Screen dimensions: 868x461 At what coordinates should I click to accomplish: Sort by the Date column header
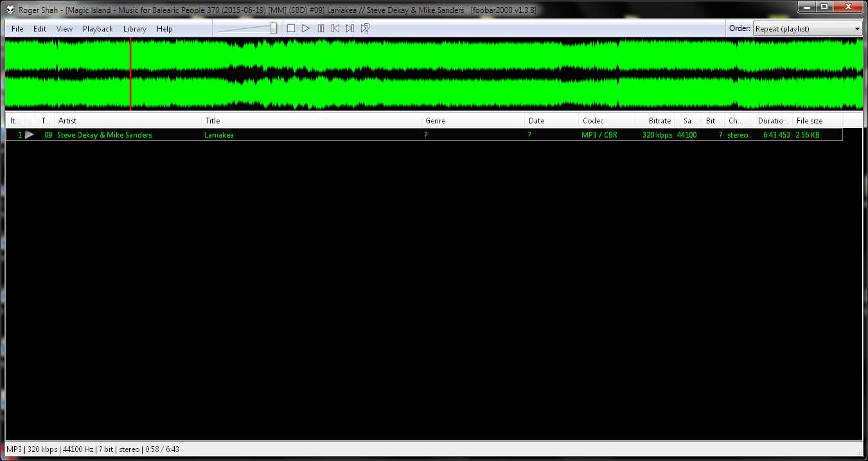(x=552, y=121)
